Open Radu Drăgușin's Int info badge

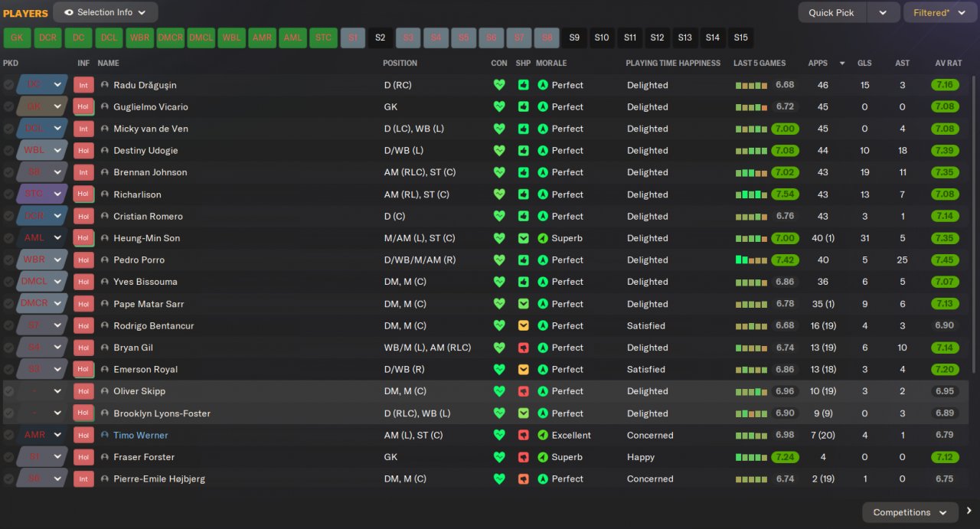(83, 85)
